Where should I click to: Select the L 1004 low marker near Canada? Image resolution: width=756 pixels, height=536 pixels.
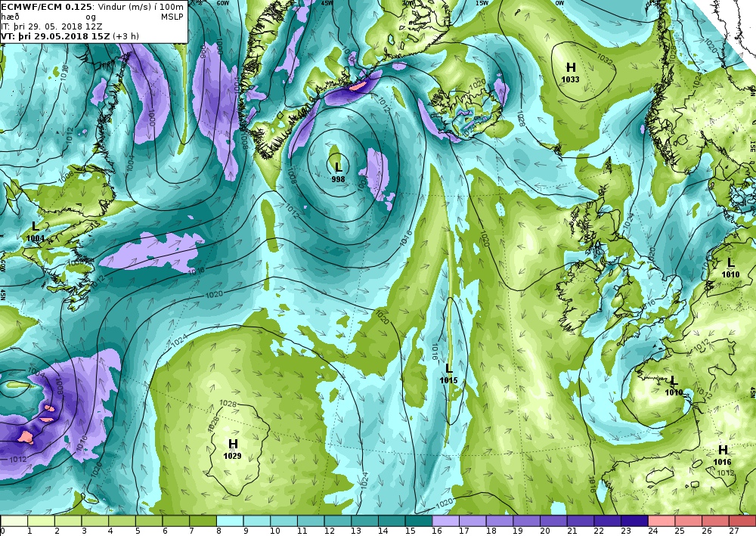[x=36, y=231]
